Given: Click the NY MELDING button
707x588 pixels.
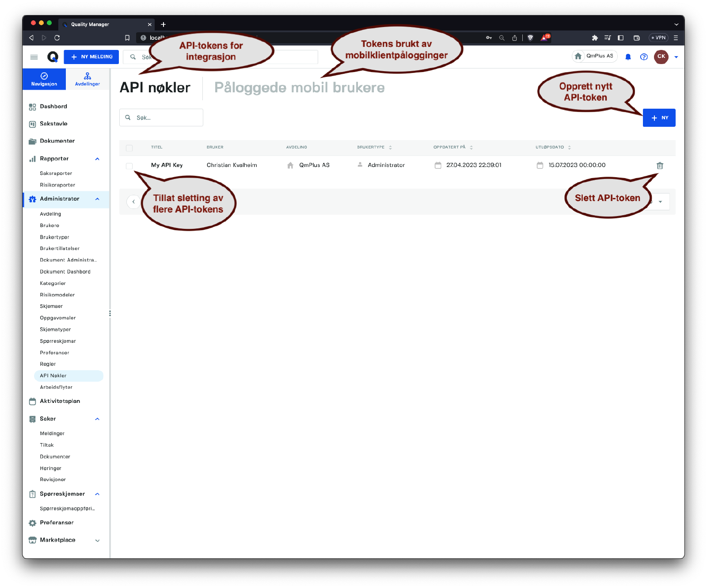Looking at the screenshot, I should (x=91, y=57).
